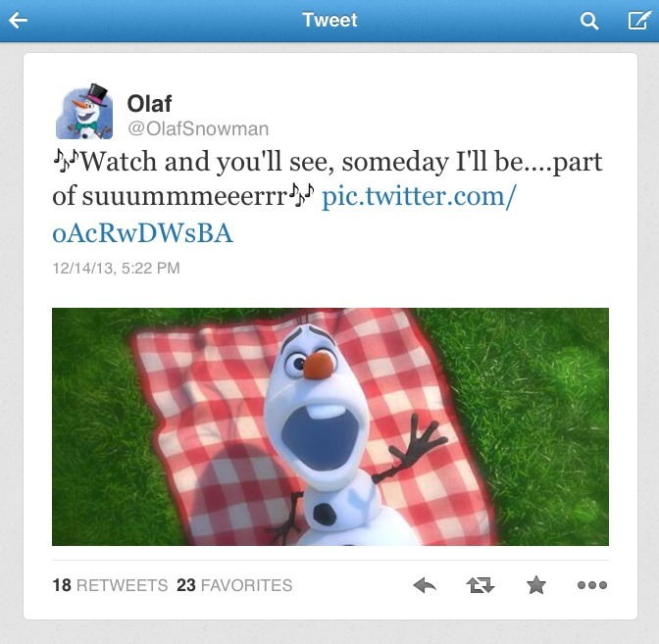View the 23 Favorites list
Viewport: 659px width, 644px height.
click(x=234, y=585)
